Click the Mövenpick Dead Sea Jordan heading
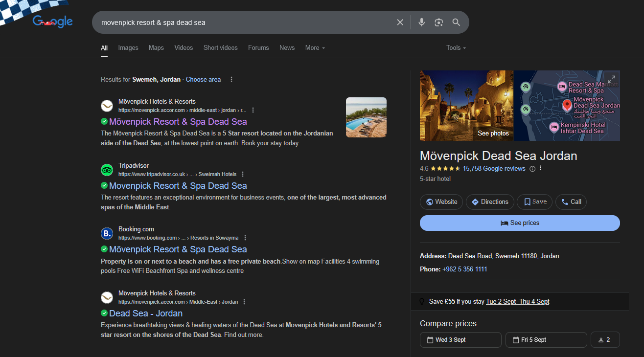 click(499, 156)
